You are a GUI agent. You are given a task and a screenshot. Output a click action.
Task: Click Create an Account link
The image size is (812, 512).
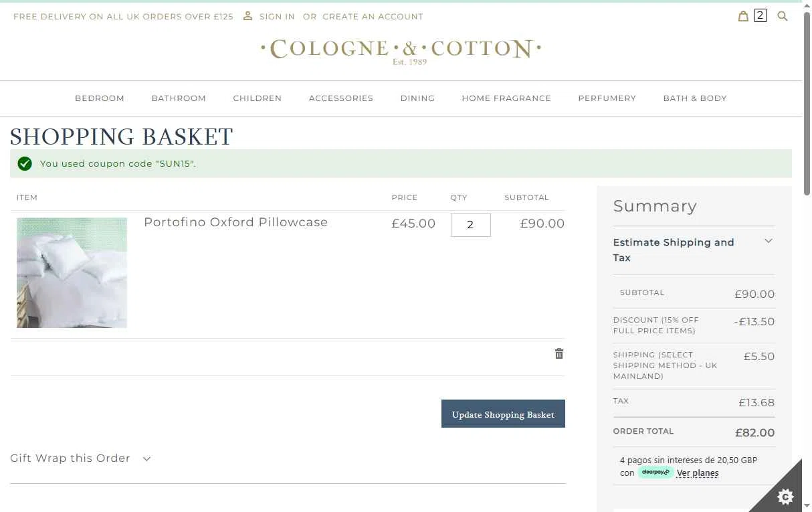point(373,16)
